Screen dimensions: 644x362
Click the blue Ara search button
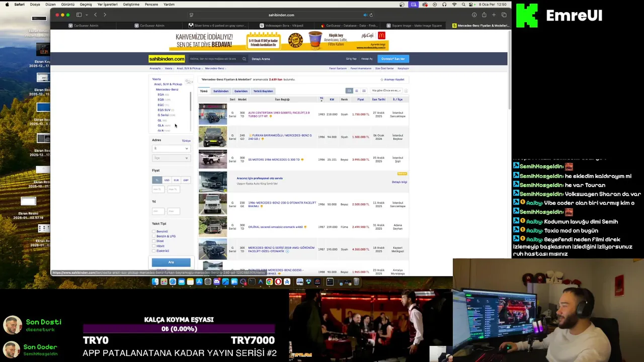[171, 262]
